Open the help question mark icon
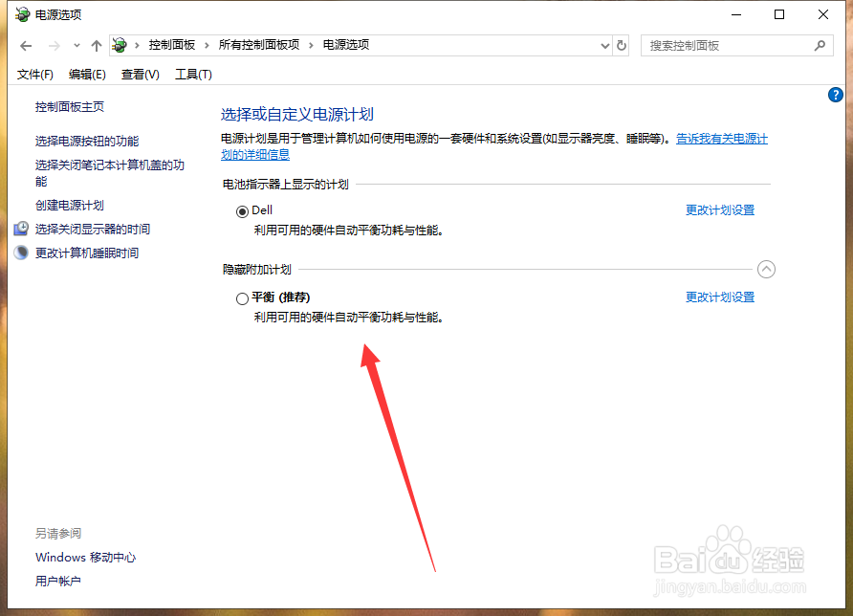853x616 pixels. [835, 95]
